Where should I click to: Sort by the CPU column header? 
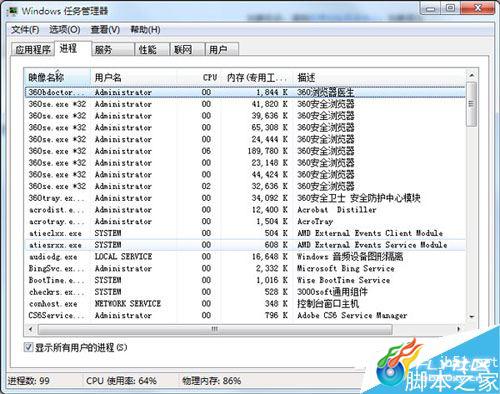210,78
